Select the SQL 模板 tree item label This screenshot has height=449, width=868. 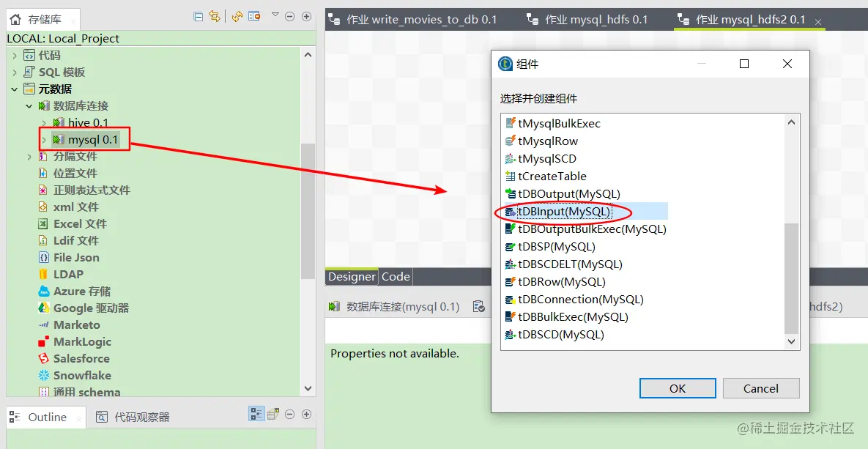click(62, 72)
